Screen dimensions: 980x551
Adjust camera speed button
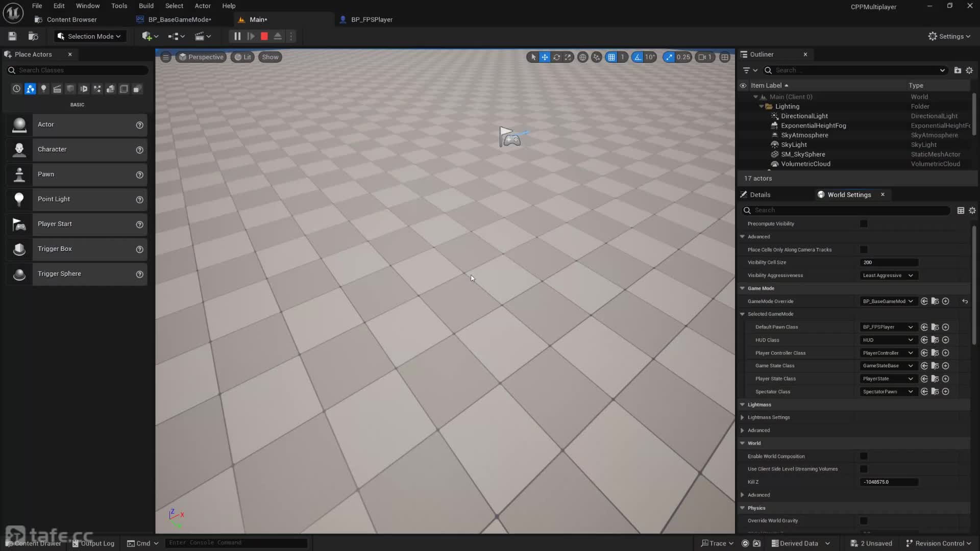point(705,57)
